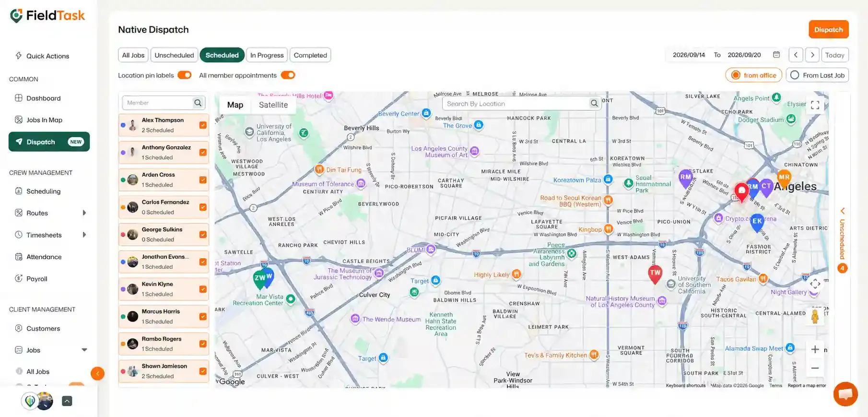This screenshot has width=868, height=417.
Task: Click the location search magnifier icon
Action: click(x=594, y=103)
